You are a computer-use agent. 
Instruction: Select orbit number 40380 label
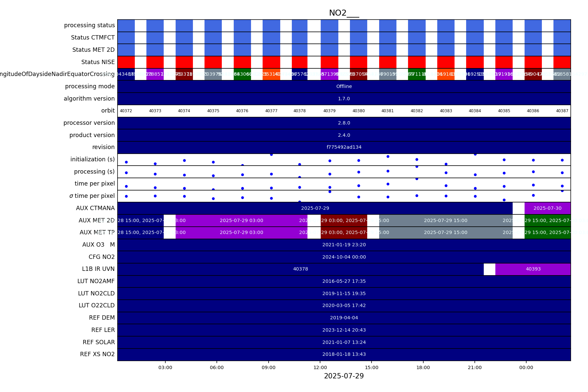(359, 111)
